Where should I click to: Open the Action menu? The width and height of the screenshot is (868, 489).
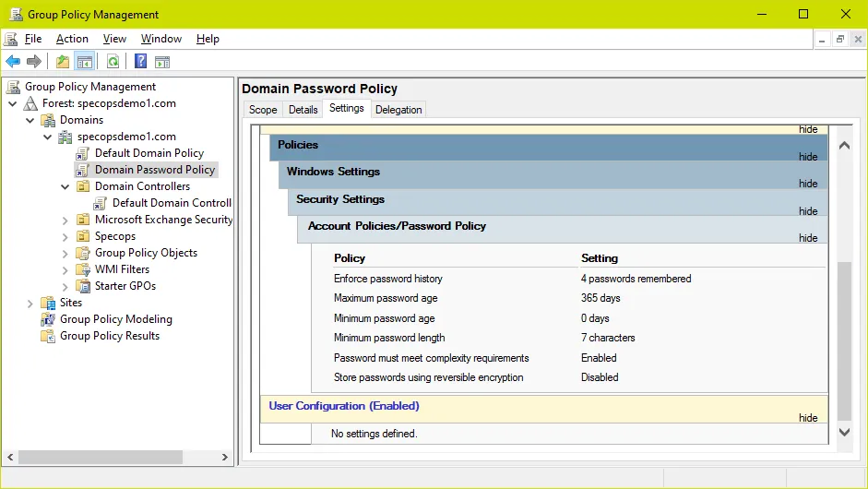coord(72,39)
